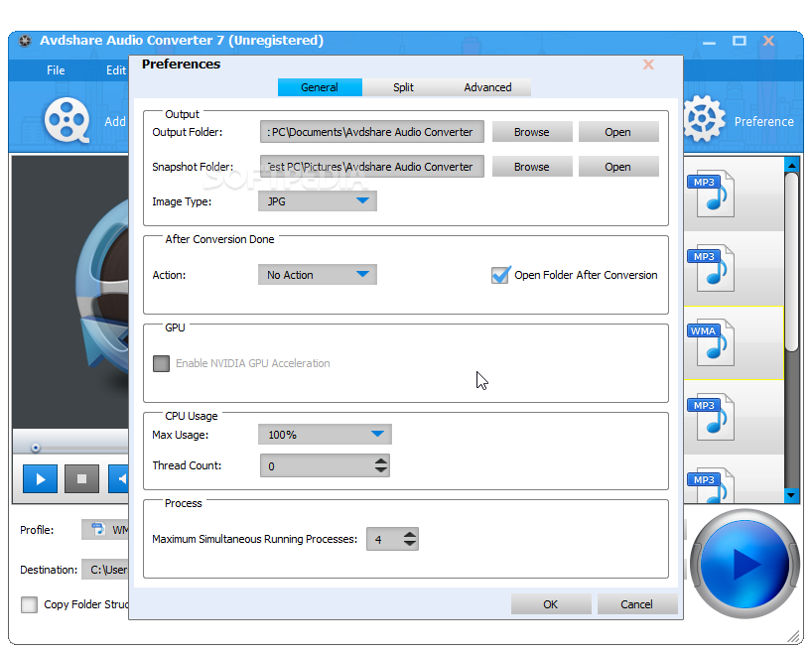Click the file list scrollbar thumb
Viewport: 812px width, 653px height.
tap(792, 263)
